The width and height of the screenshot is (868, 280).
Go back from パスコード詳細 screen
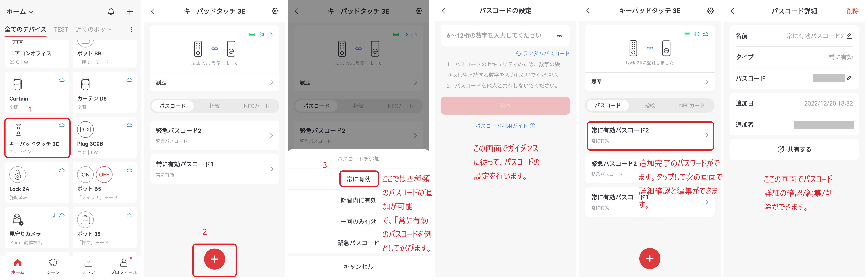pos(732,11)
